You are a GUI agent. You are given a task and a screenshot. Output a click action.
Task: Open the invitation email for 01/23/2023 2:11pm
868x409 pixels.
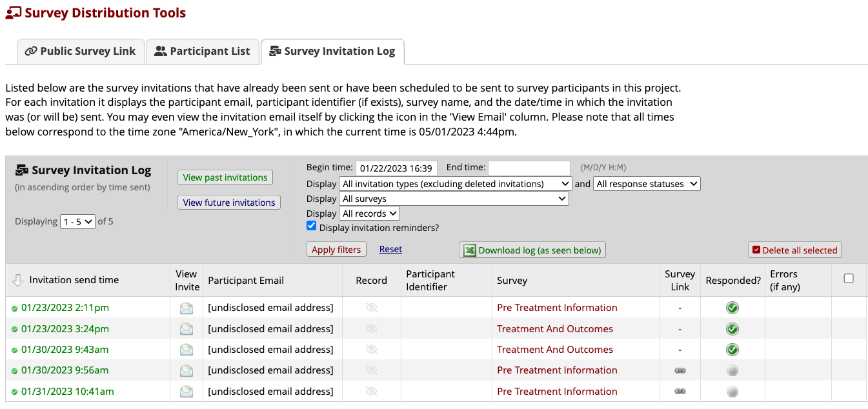(187, 308)
